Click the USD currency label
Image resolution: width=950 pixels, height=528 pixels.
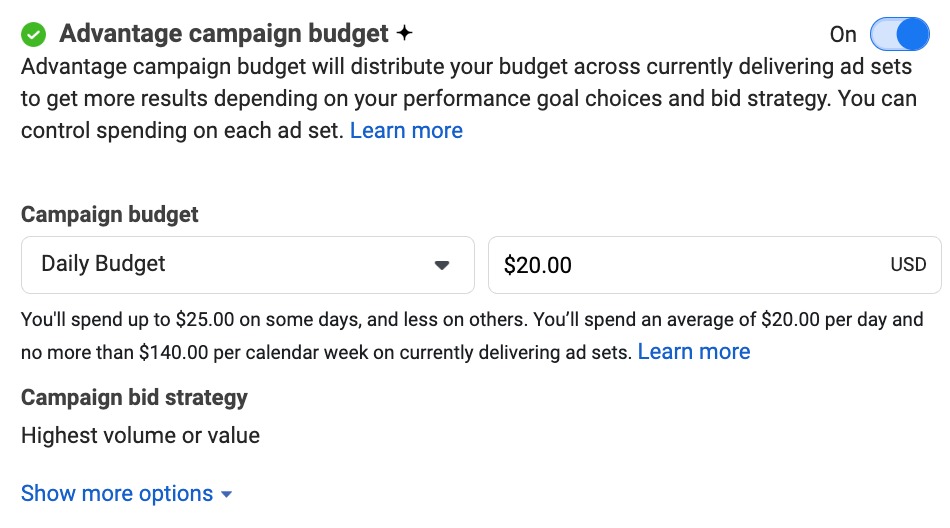908,265
